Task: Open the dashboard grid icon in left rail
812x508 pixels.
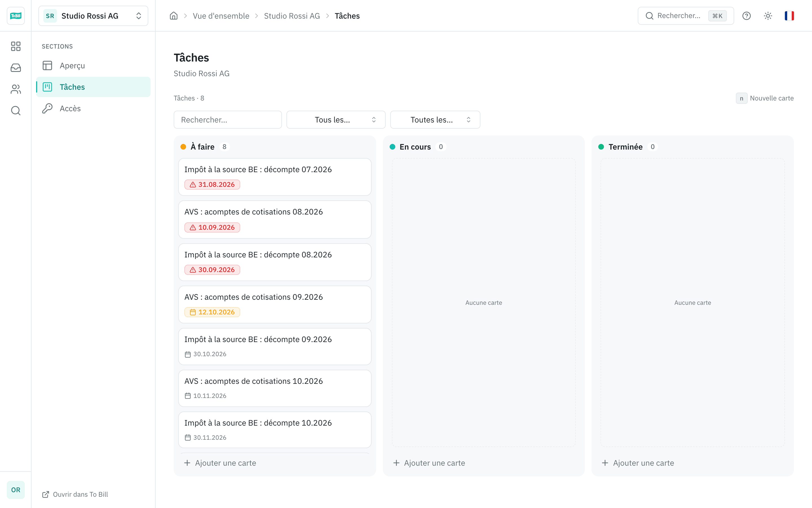Action: tap(16, 46)
